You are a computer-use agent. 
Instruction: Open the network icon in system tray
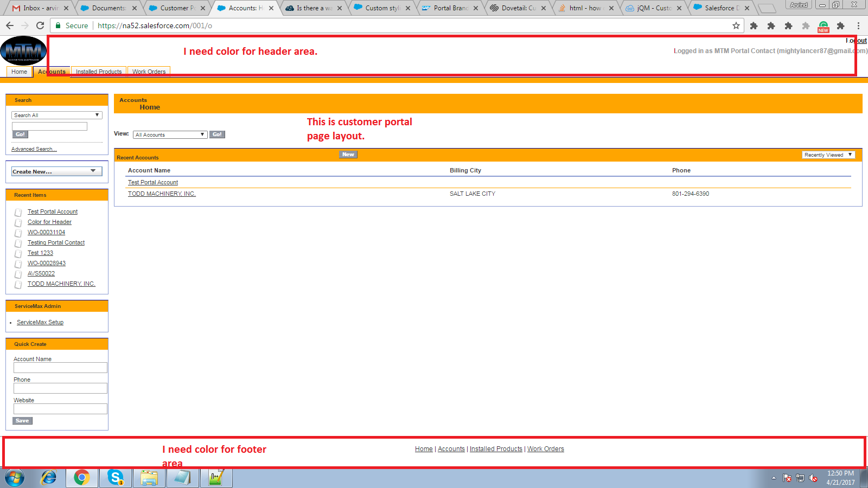pyautogui.click(x=800, y=478)
